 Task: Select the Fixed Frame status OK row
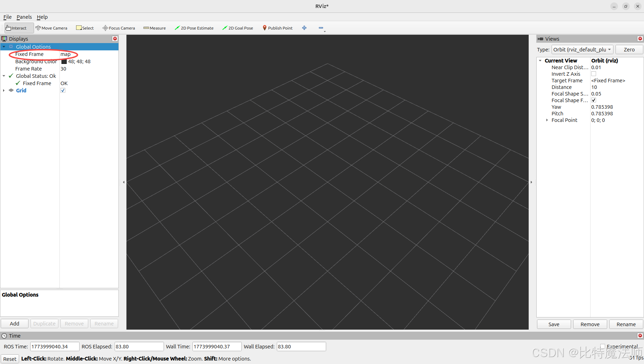[x=59, y=83]
